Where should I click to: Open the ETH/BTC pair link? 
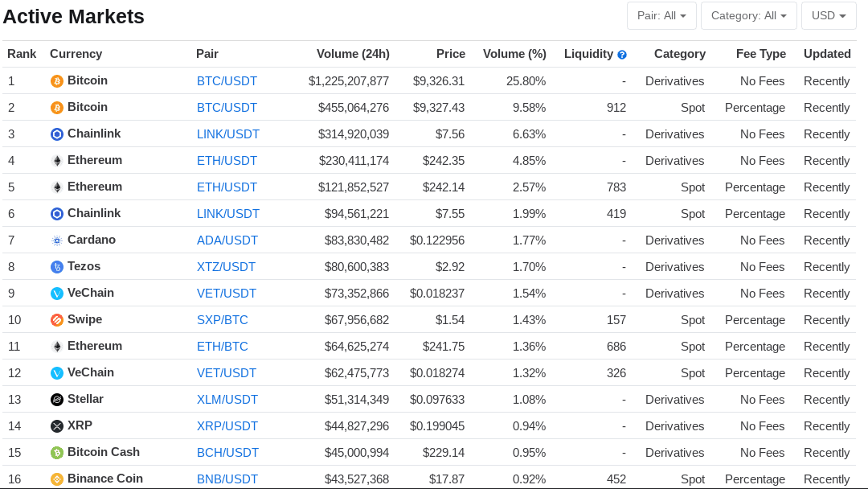coord(223,347)
